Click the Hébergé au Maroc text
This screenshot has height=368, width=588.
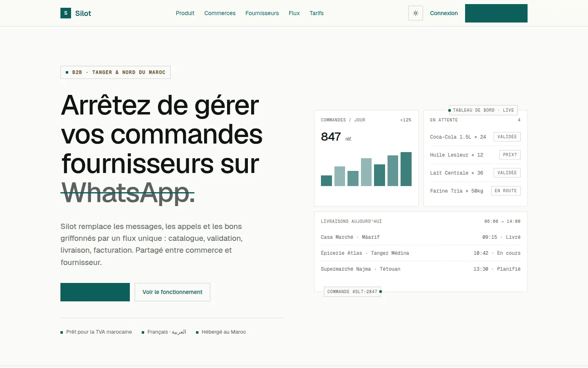coord(224,332)
